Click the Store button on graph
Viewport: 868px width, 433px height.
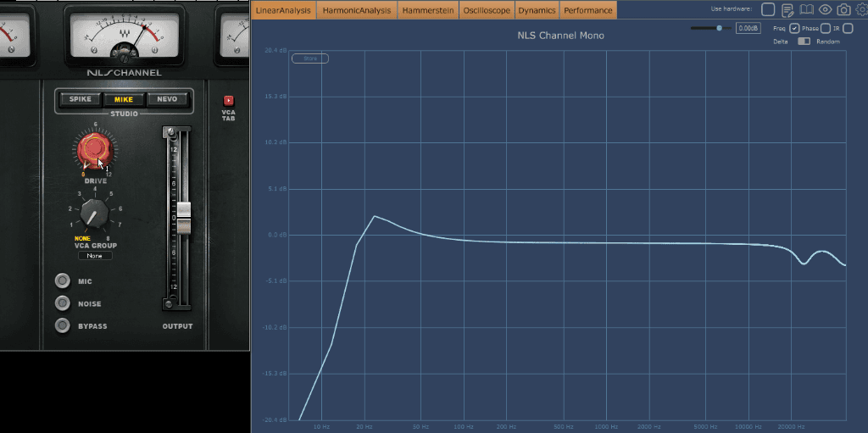pyautogui.click(x=310, y=58)
